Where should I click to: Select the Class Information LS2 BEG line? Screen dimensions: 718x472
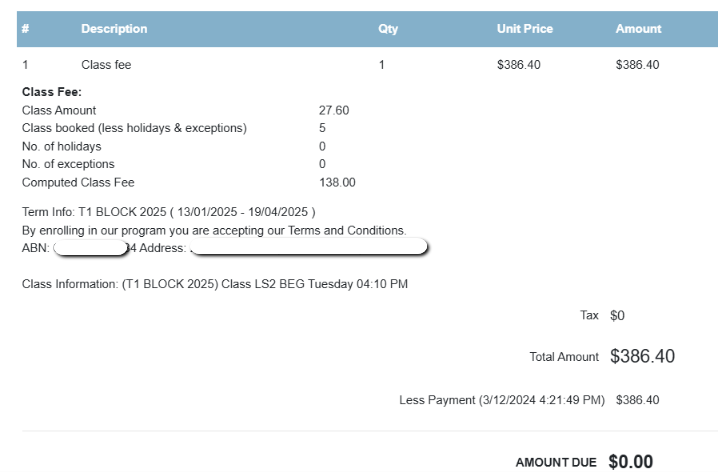pos(215,284)
